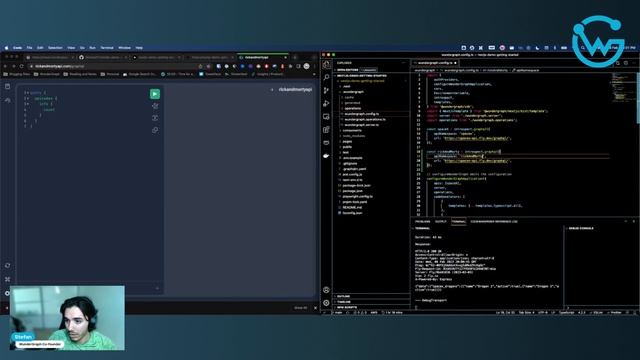Open the Terminal menu in the menu bar
Screen dimensions: 640x360
point(107,48)
